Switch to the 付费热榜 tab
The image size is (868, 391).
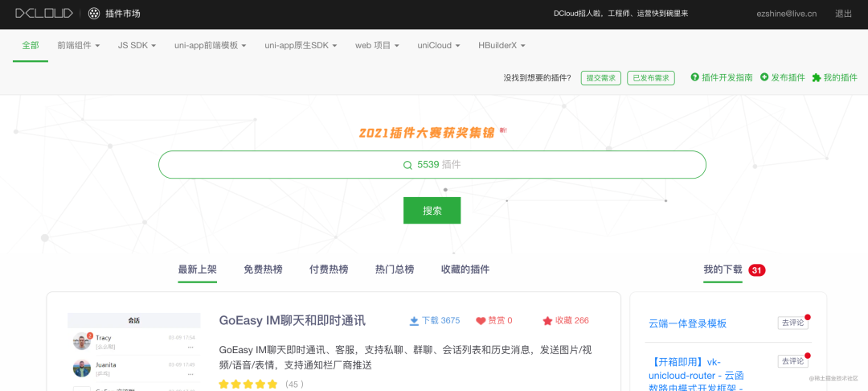click(x=329, y=270)
